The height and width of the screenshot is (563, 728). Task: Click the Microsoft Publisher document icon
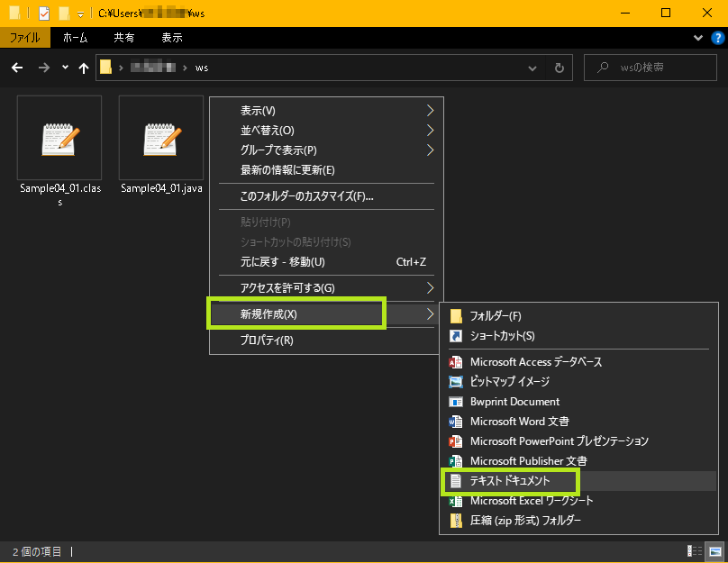click(x=455, y=461)
